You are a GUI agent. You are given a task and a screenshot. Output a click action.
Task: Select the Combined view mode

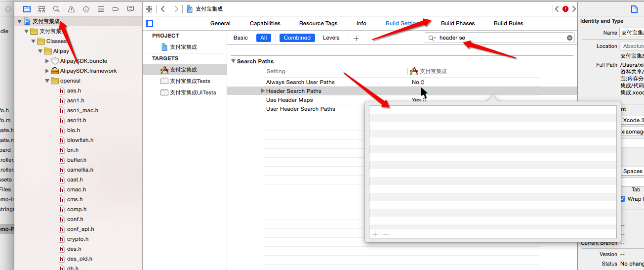coord(297,38)
